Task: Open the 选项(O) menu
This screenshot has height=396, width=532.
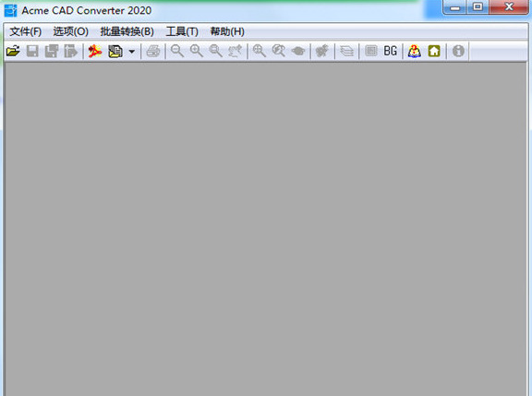Action: 70,32
